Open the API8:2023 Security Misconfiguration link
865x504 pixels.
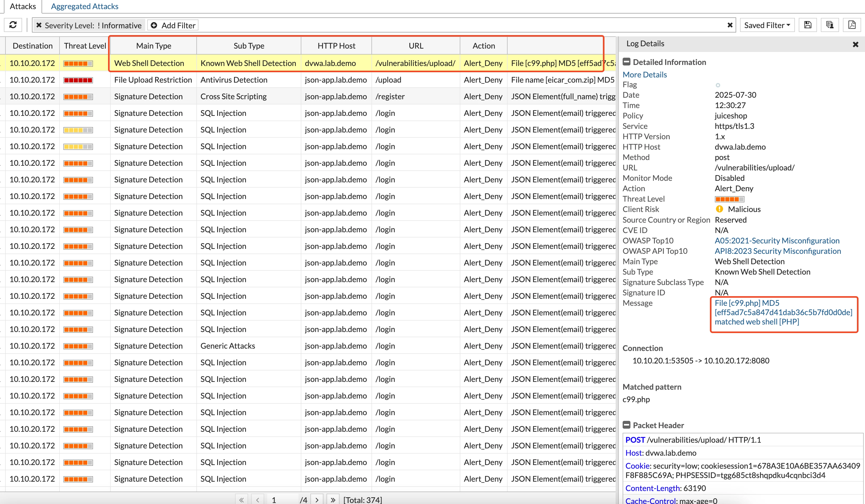click(x=778, y=251)
